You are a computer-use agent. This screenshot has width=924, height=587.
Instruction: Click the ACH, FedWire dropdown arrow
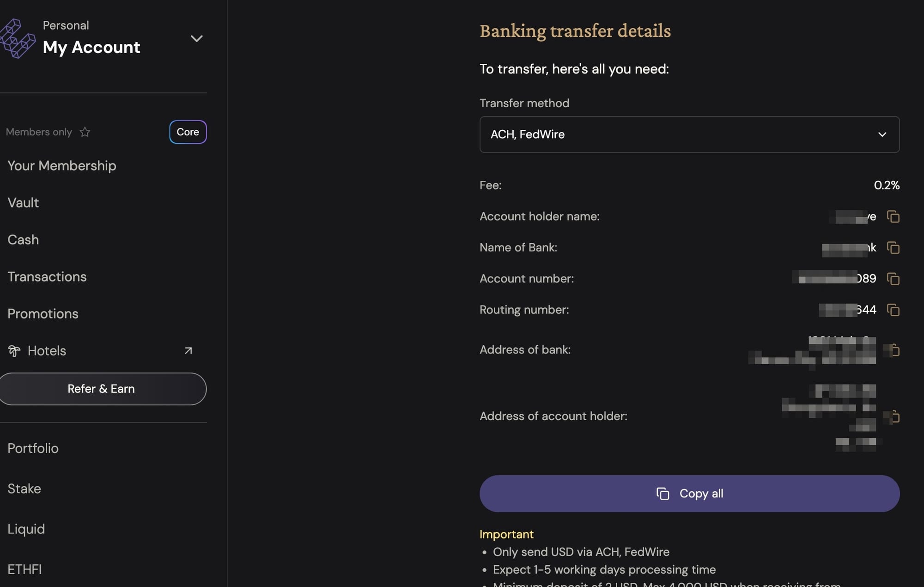[x=882, y=135]
